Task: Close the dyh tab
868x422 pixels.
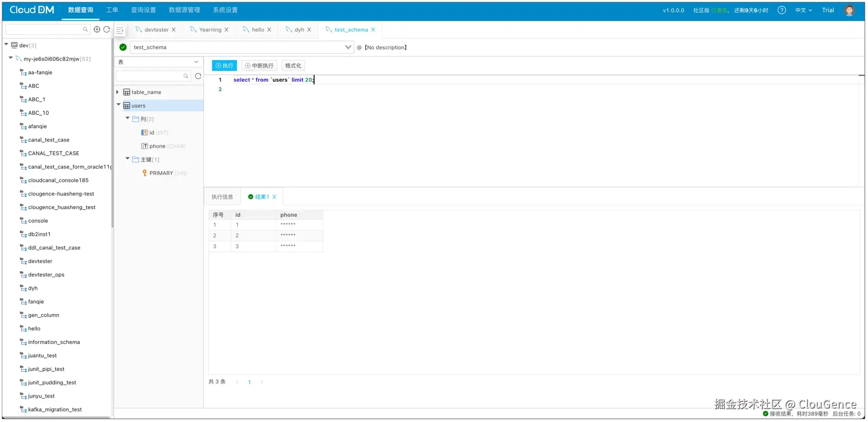Action: (309, 30)
